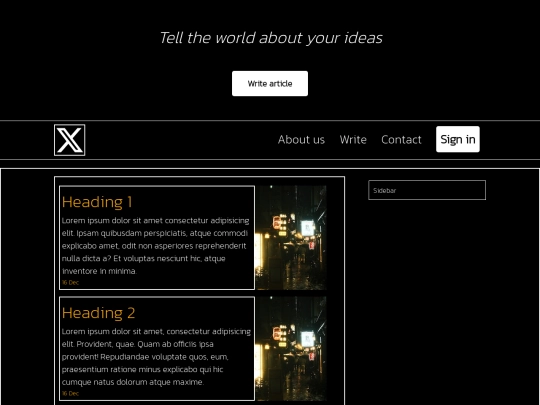Screen dimensions: 540x405
Task: Click the Heading 2 article thumbnail image
Action: [291, 349]
